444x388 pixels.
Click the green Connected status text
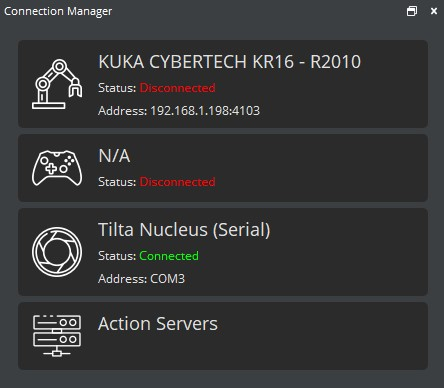169,256
